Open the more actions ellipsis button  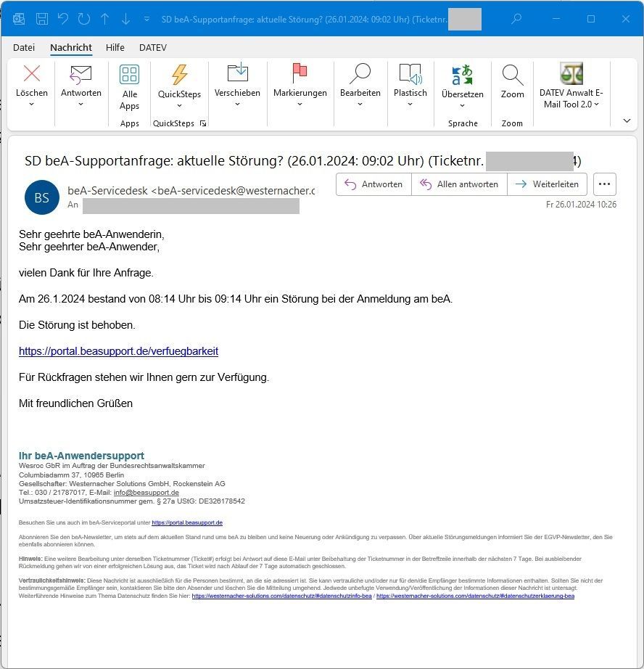tap(604, 184)
